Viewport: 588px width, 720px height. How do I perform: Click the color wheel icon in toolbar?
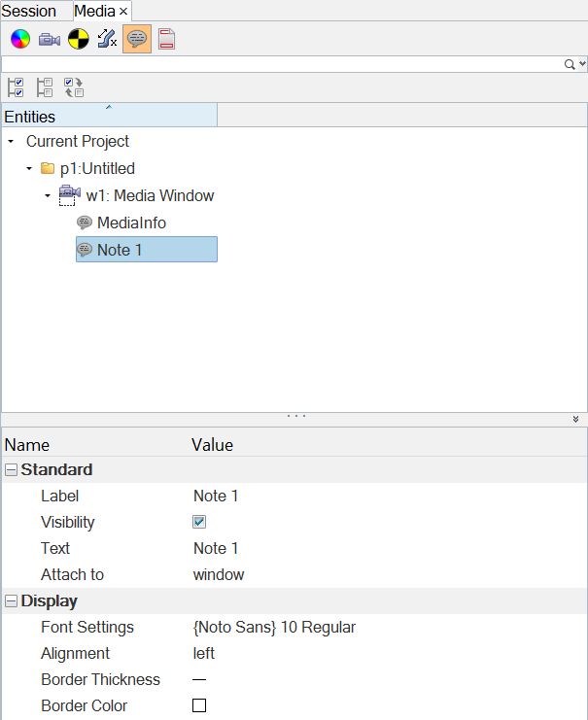pos(19,40)
